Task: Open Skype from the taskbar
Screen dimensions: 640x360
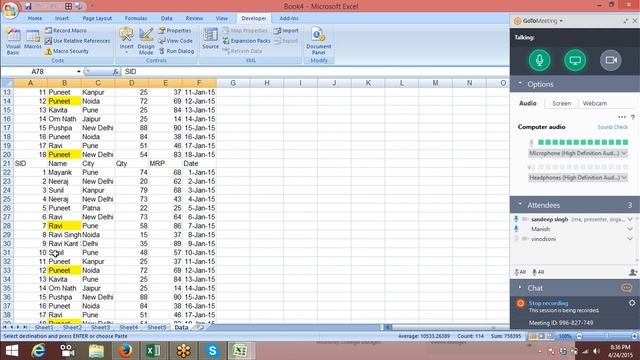Action: click(x=212, y=351)
